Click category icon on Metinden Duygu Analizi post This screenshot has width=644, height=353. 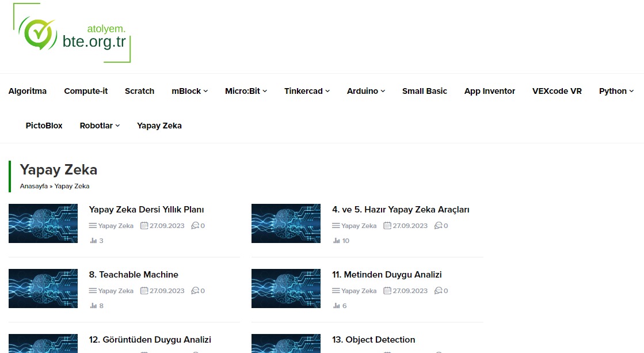tap(336, 291)
